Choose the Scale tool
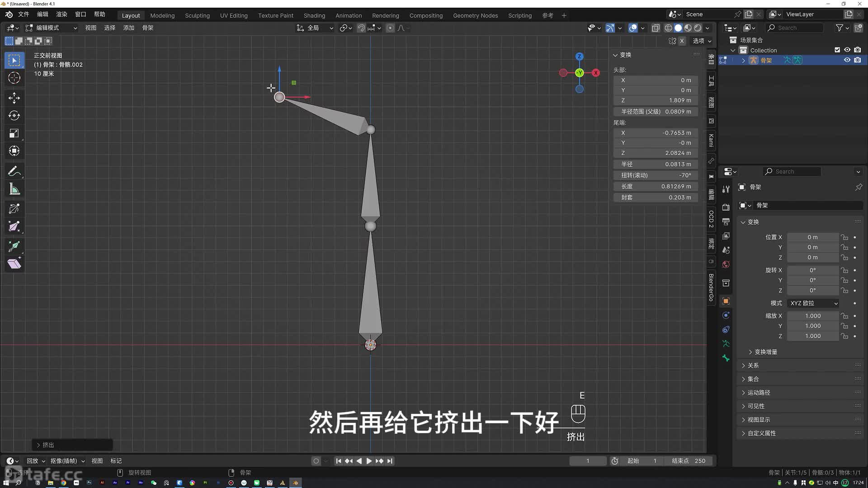Image resolution: width=868 pixels, height=488 pixels. click(14, 133)
